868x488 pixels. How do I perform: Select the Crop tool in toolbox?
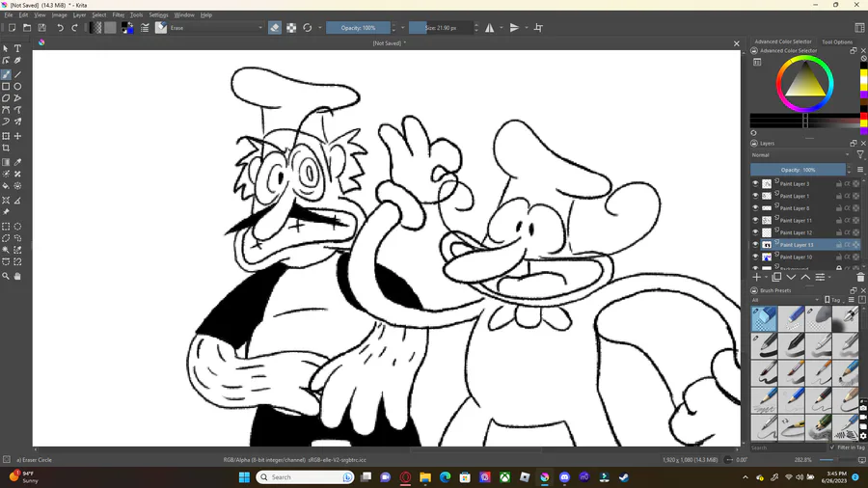(6, 148)
